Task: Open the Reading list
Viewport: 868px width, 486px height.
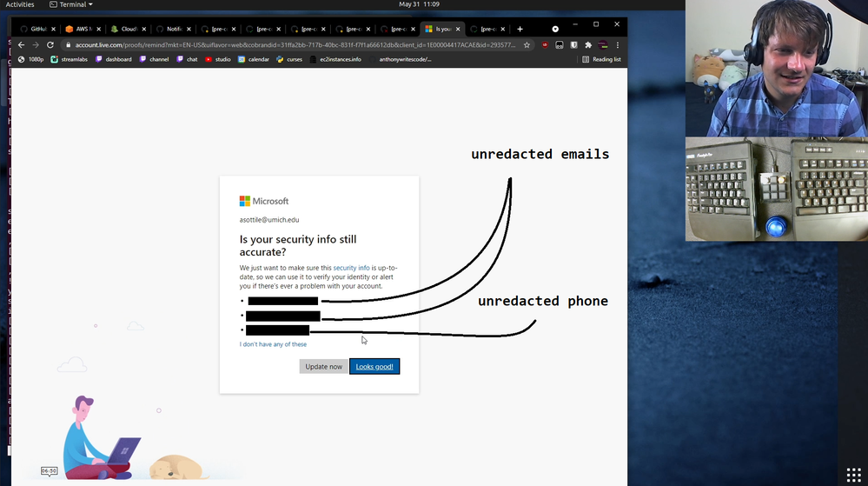Action: (602, 59)
